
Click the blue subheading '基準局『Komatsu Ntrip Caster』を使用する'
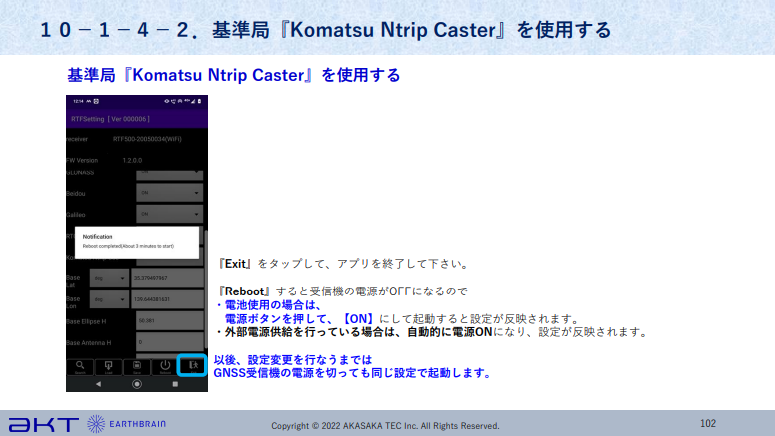click(233, 75)
